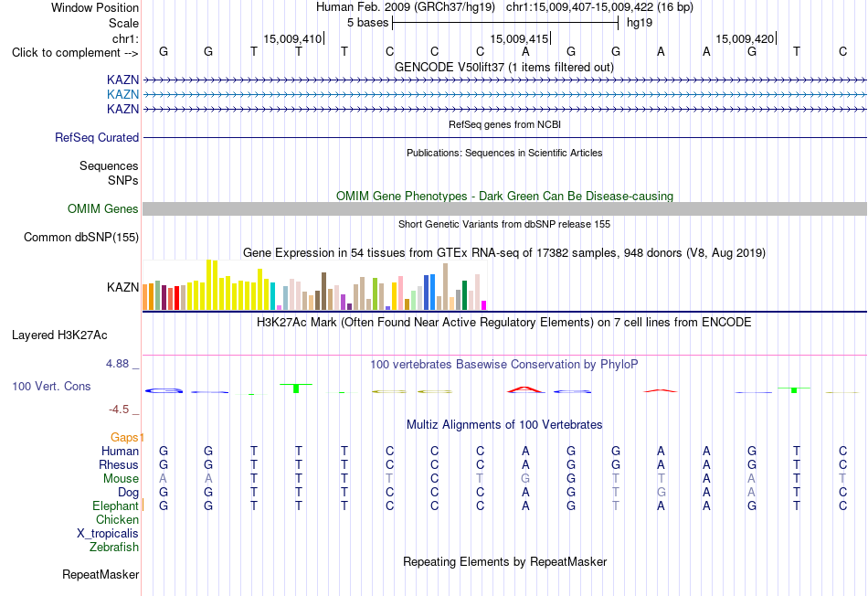Image resolution: width=868 pixels, height=596 pixels.
Task: Click the magenta bar ending the GTEx chart
Action: (x=484, y=305)
